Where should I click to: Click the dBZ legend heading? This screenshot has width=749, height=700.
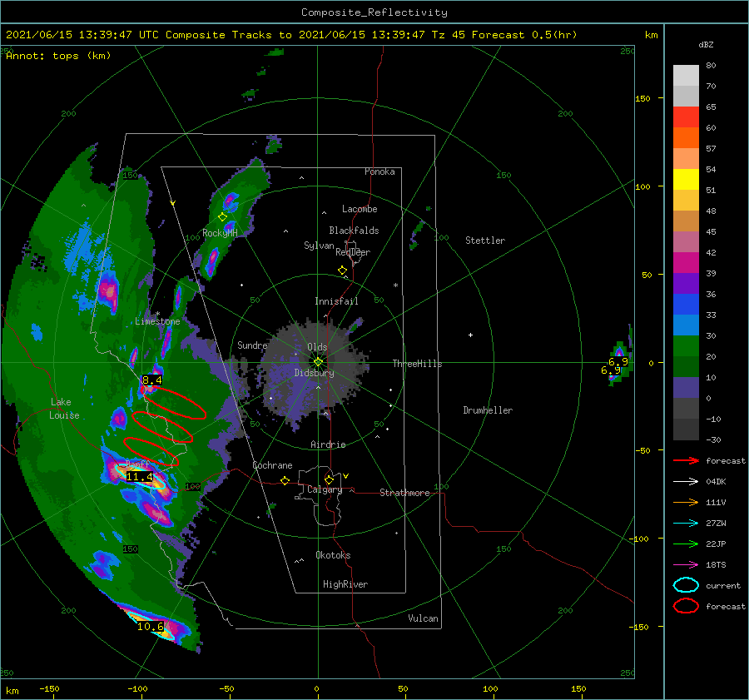tap(706, 44)
